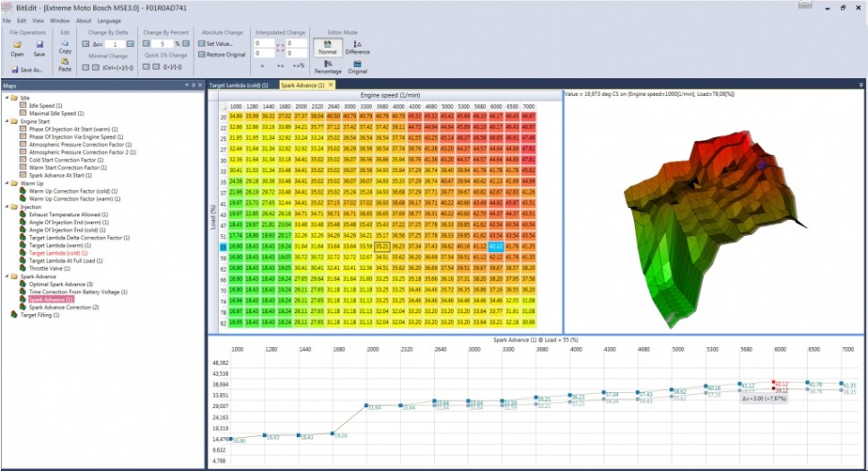The width and height of the screenshot is (868, 471).
Task: Click the Save floppy disk icon
Action: pos(39,44)
